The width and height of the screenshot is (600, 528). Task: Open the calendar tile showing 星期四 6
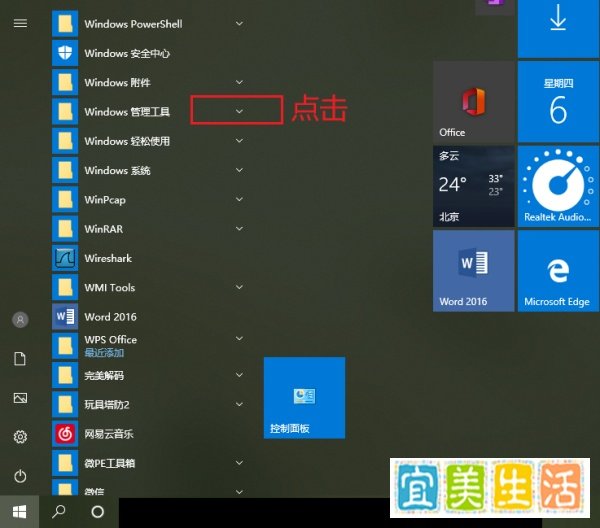click(x=558, y=102)
